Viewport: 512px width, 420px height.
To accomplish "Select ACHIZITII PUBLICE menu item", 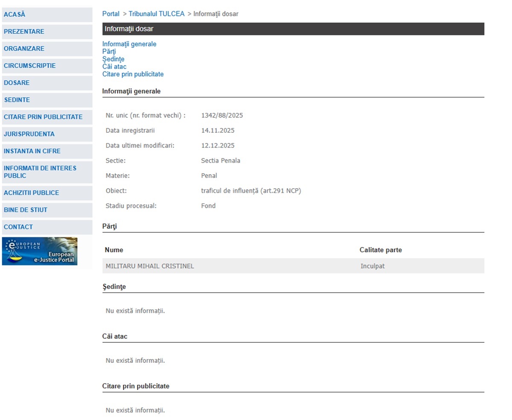I will (x=47, y=193).
